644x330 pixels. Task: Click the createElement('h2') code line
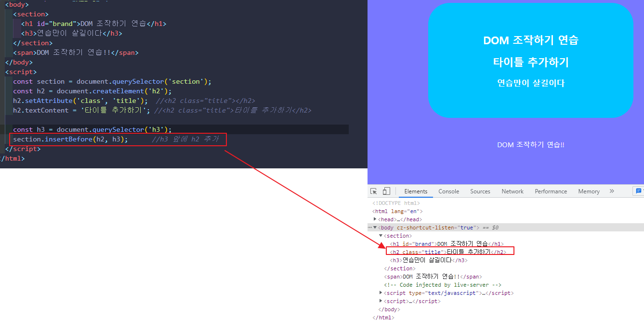tap(92, 91)
